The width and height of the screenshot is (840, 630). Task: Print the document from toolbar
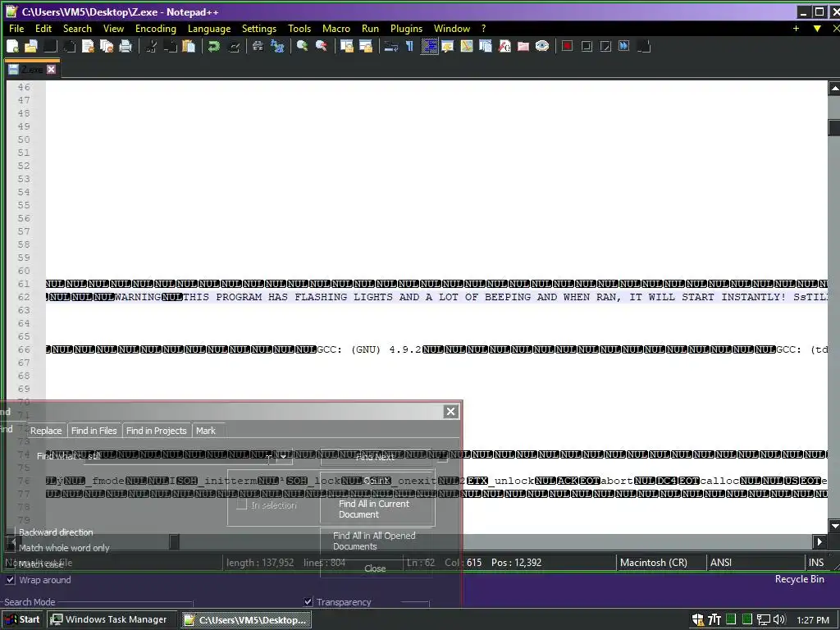(x=126, y=47)
